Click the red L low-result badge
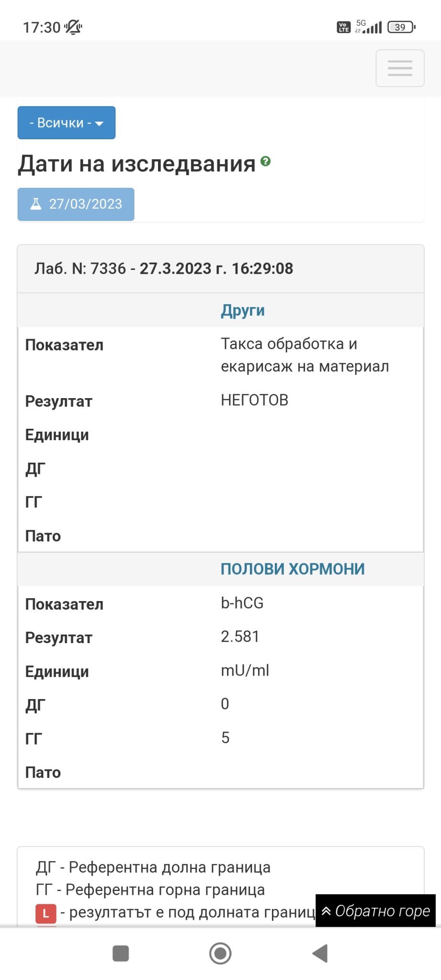 click(46, 913)
